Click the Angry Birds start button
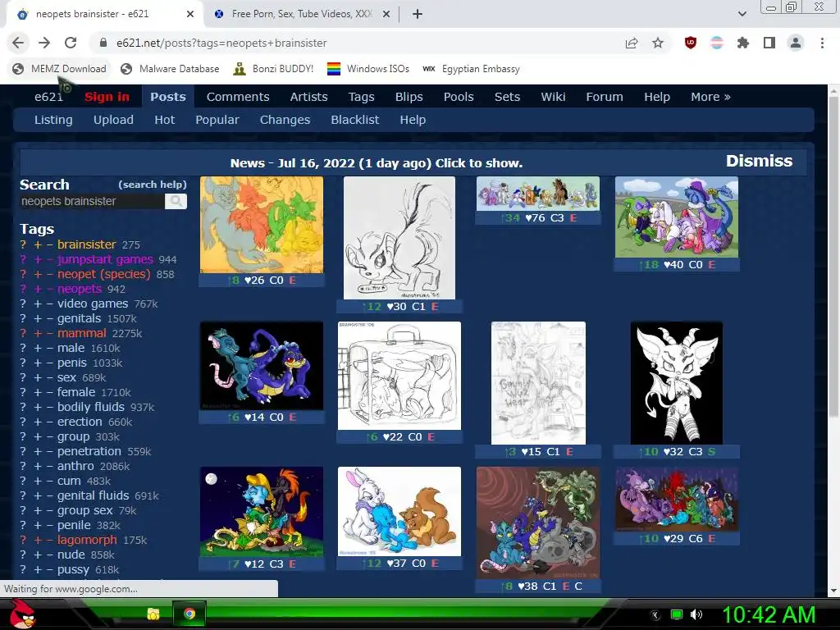Screen dimensions: 840x630 click(22, 614)
